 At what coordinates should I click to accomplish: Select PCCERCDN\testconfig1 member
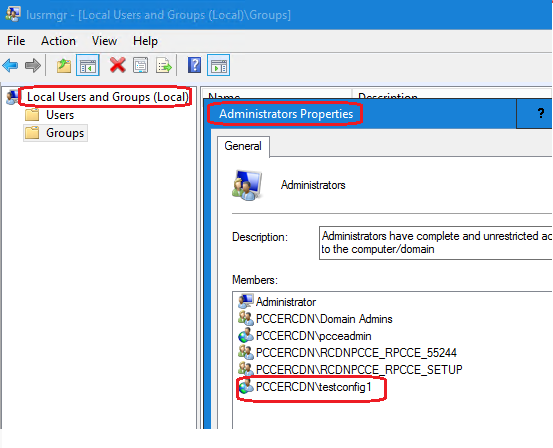pos(314,387)
